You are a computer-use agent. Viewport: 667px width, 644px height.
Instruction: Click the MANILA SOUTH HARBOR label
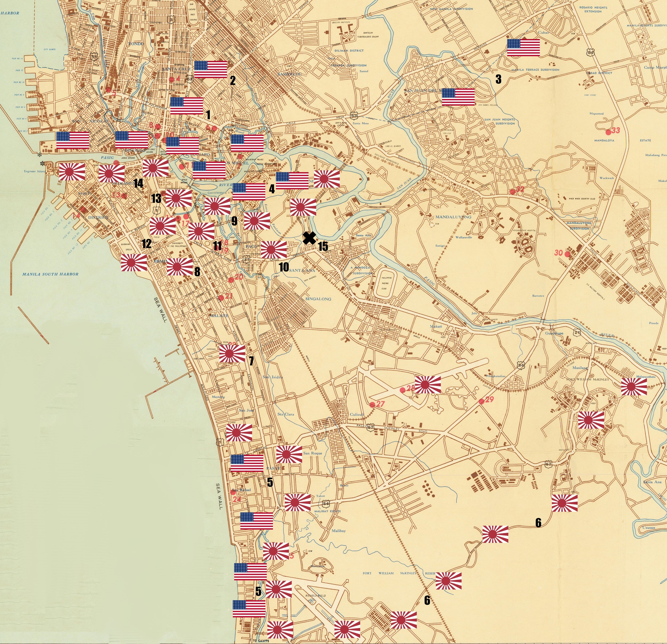coord(50,274)
